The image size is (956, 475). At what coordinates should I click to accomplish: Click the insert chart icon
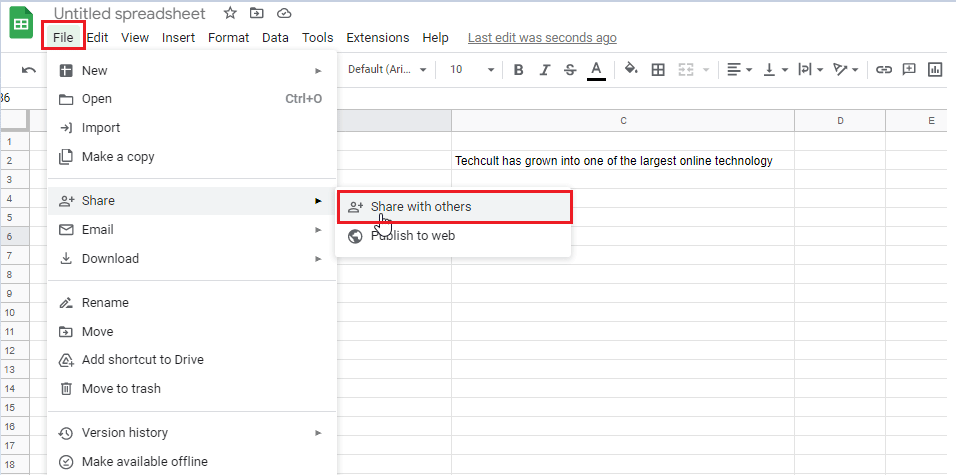pyautogui.click(x=935, y=70)
